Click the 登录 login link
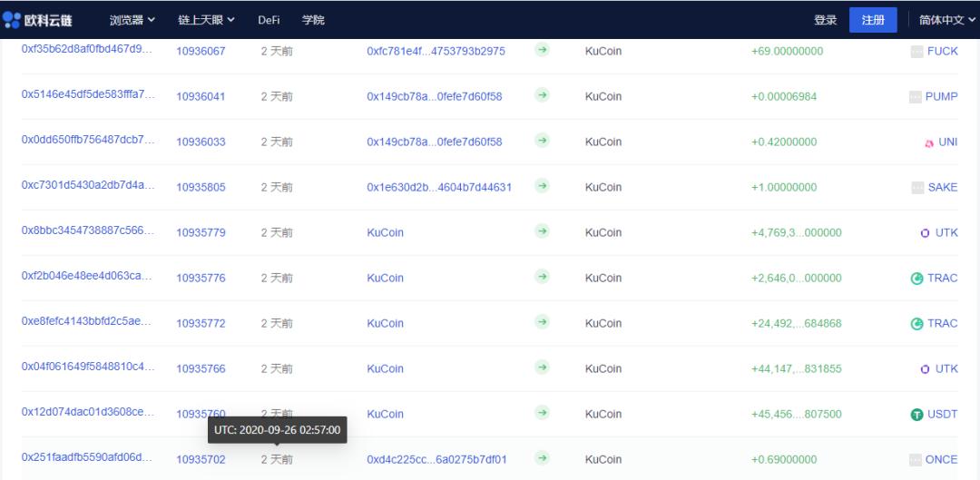Screen dimensions: 980x480 pos(825,20)
